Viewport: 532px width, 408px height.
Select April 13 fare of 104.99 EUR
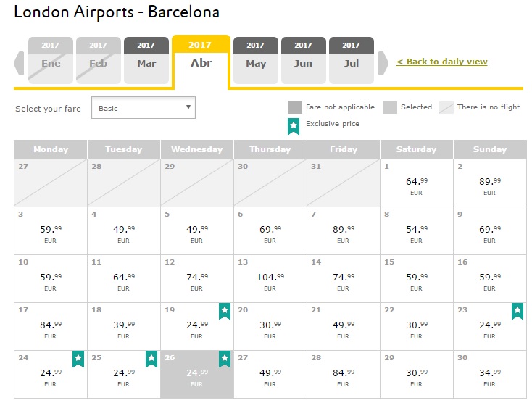click(x=270, y=279)
